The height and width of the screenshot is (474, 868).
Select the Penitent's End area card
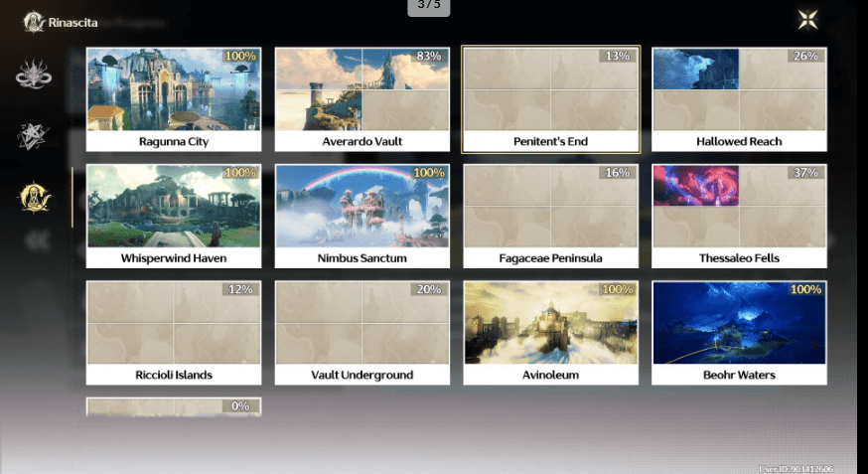551,99
